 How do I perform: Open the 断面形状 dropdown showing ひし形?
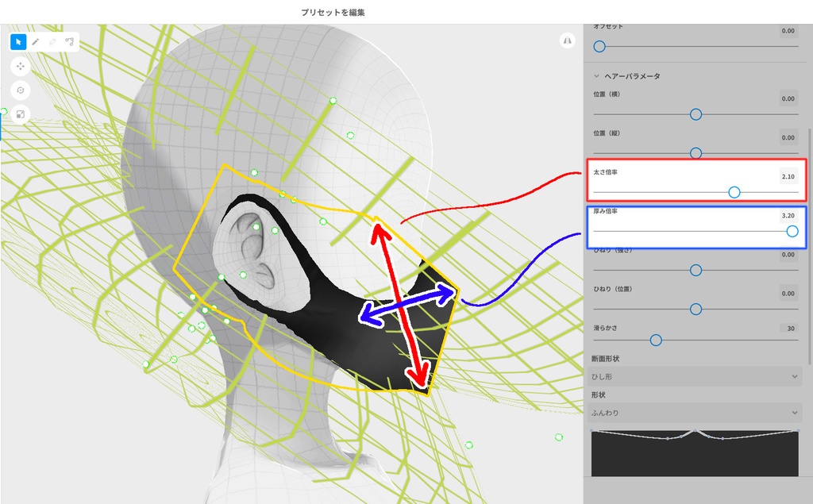(x=695, y=376)
